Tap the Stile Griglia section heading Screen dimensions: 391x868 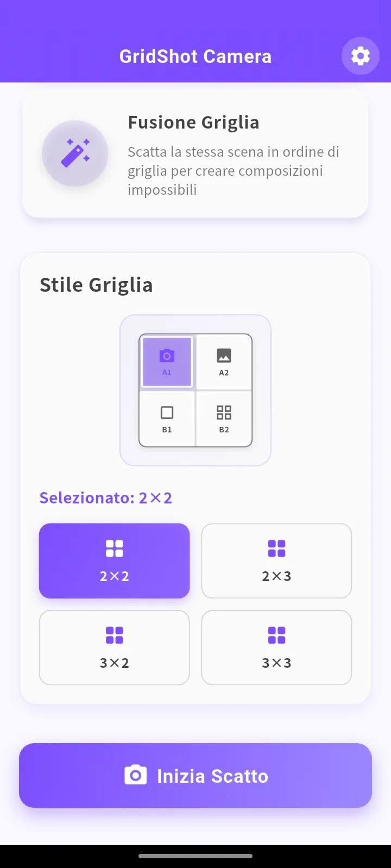pyautogui.click(x=96, y=285)
